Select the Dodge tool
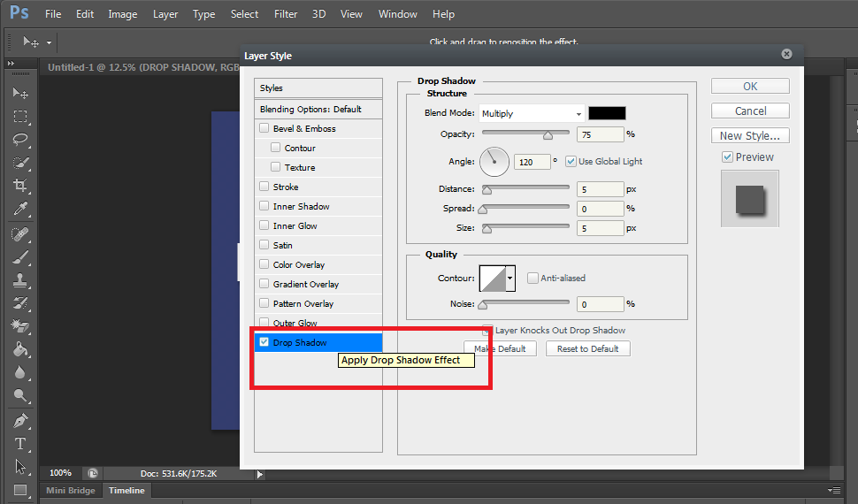This screenshot has height=504, width=858. [20, 395]
